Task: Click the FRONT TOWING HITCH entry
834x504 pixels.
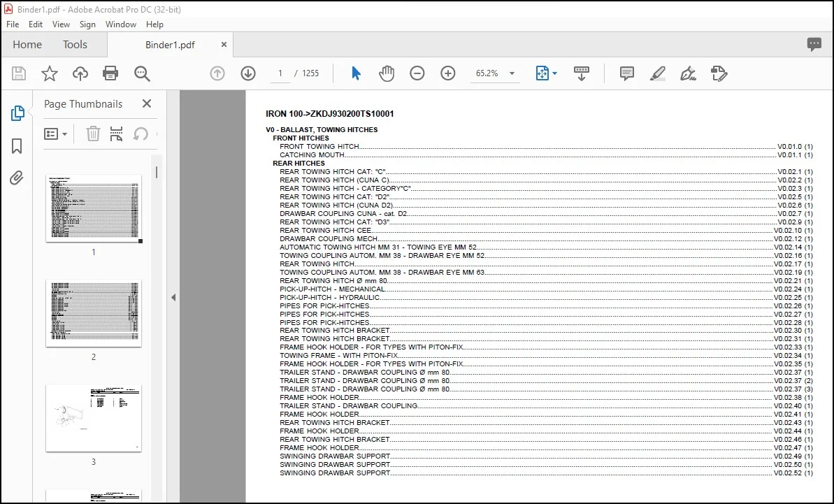Action: [546, 146]
